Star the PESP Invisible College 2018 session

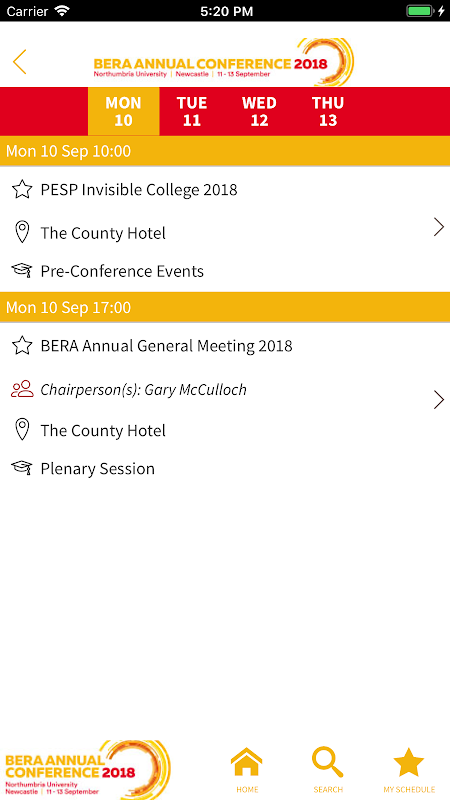pos(22,190)
